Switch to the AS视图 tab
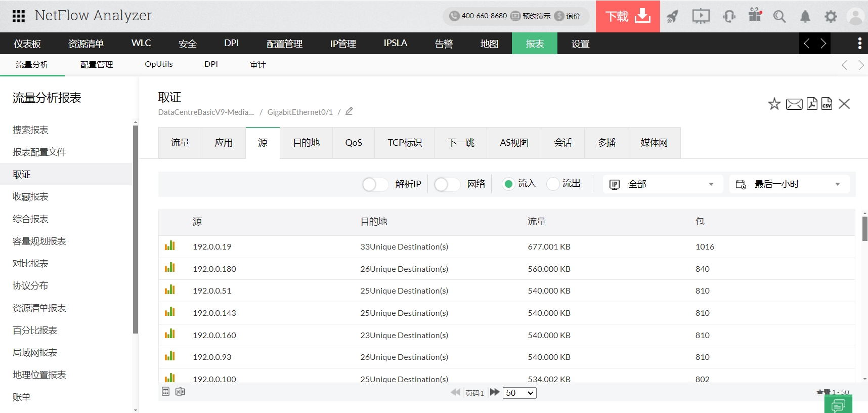The image size is (868, 413). coord(514,143)
